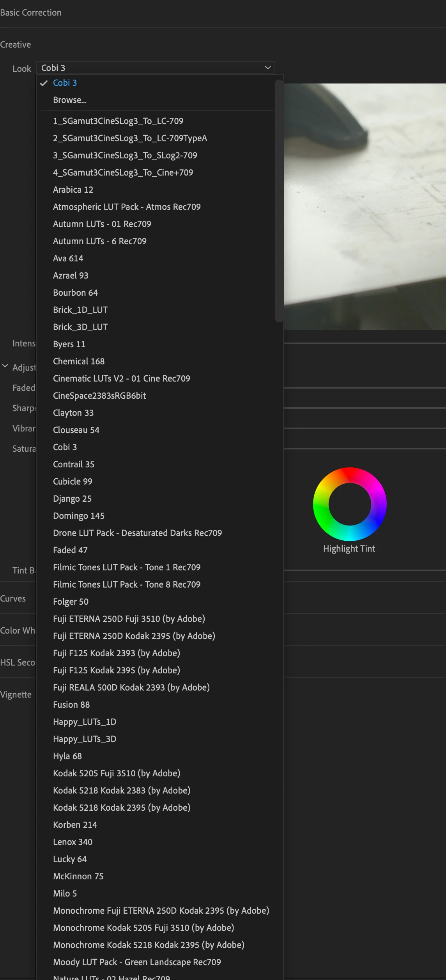Click the Look preview thumbnail image

click(x=365, y=207)
